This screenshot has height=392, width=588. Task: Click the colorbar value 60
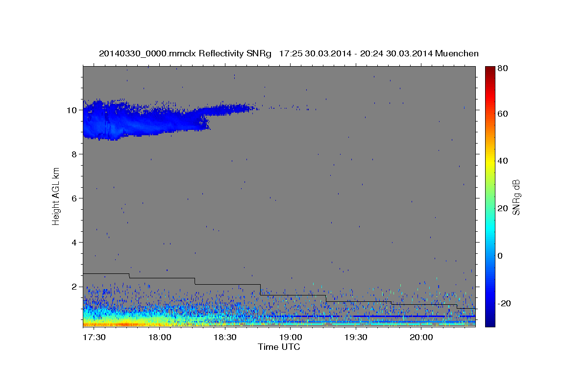502,114
